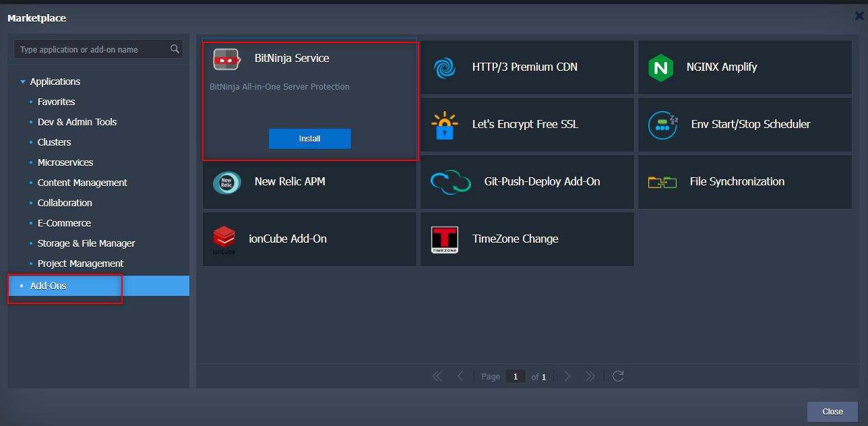Close the Marketplace with the X icon
The height and width of the screenshot is (426, 868).
point(859,16)
